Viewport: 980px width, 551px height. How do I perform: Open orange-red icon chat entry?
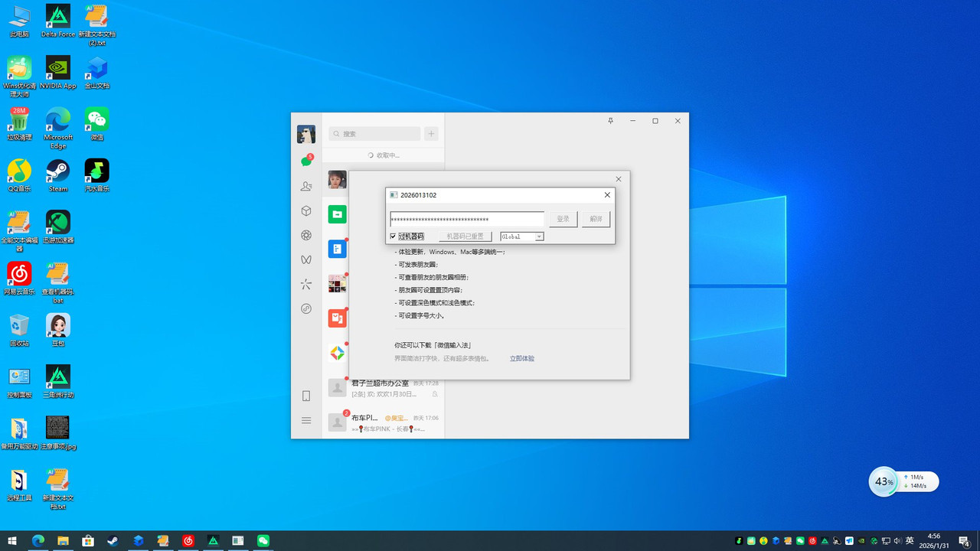(337, 318)
